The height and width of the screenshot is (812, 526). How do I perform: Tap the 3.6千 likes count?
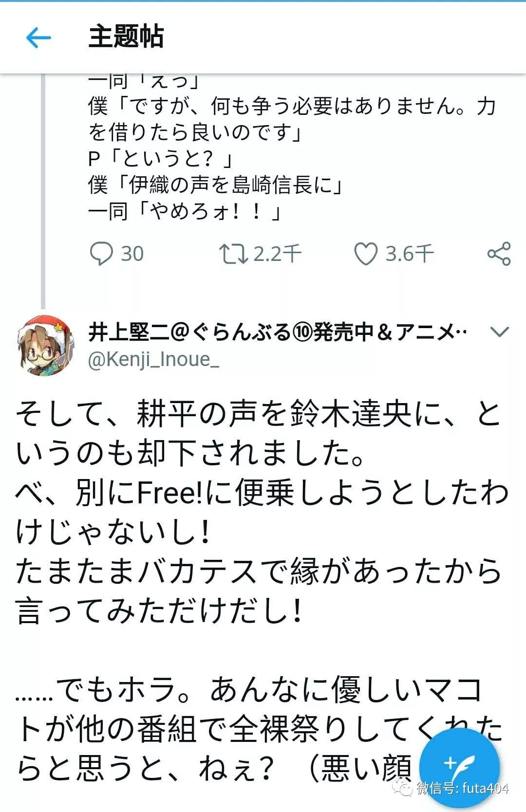click(411, 252)
